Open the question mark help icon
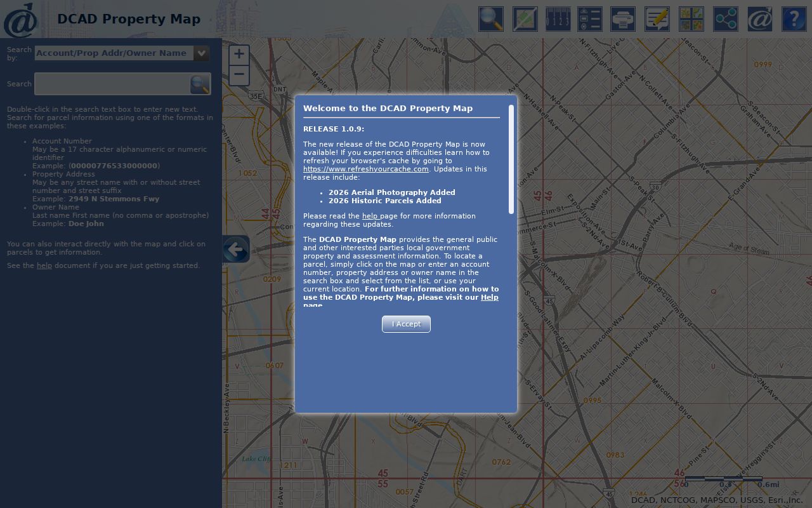 (x=794, y=19)
